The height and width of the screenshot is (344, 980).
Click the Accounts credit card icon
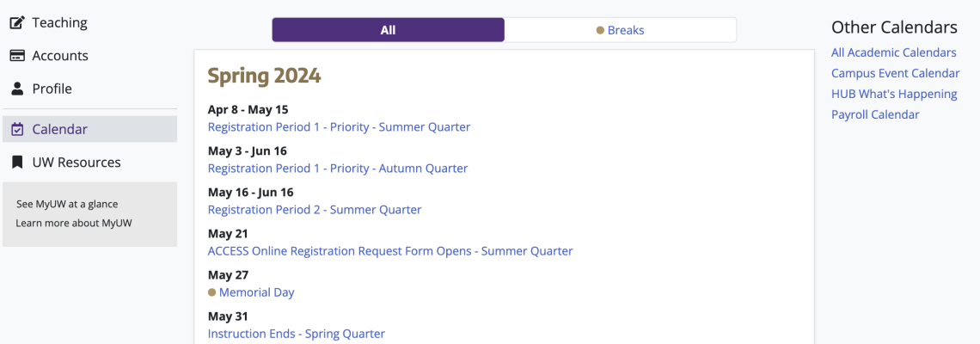point(17,56)
